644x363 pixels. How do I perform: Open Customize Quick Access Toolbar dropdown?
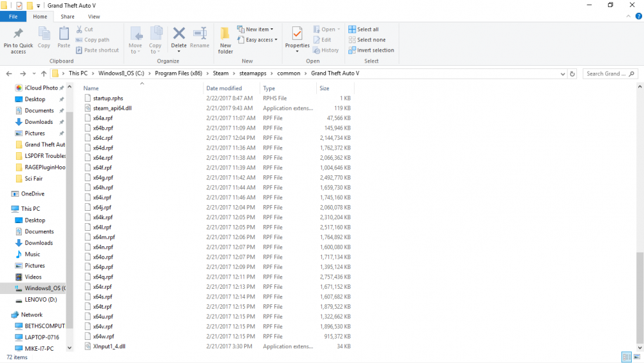tap(38, 6)
